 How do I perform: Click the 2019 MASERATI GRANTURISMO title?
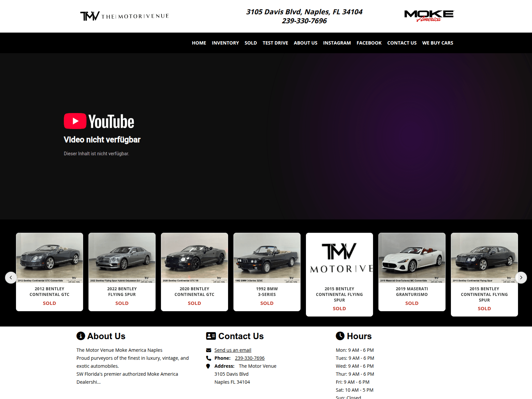pyautogui.click(x=412, y=292)
